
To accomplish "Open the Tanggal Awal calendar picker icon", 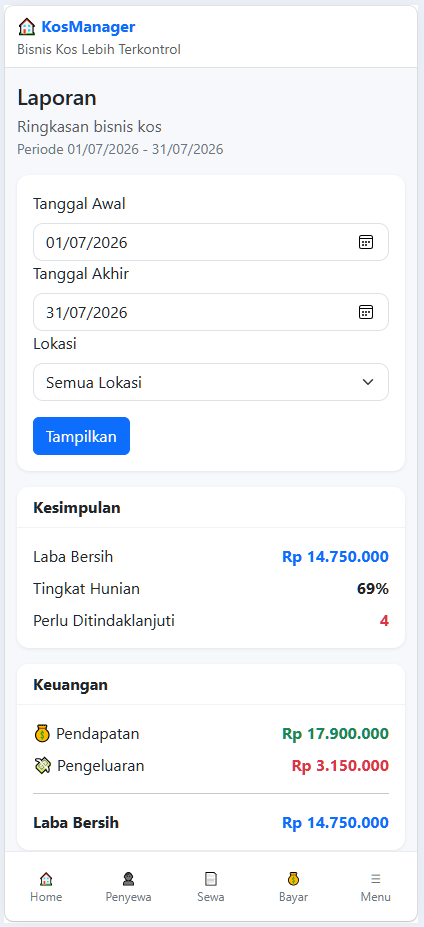I will pyautogui.click(x=366, y=242).
